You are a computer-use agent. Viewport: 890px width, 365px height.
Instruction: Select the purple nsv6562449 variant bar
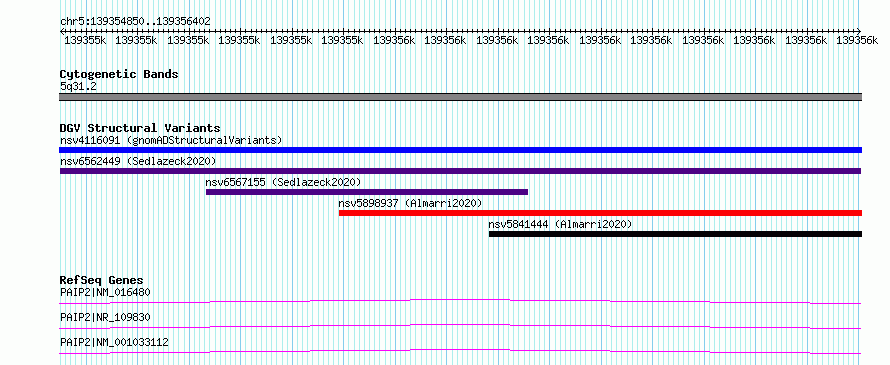tap(460, 171)
